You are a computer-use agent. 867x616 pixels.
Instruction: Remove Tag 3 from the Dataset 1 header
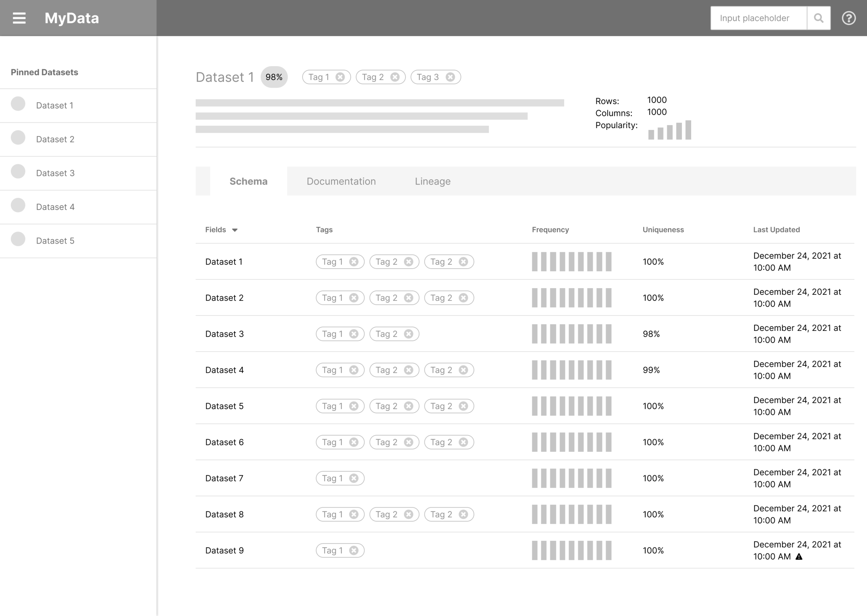(x=450, y=77)
